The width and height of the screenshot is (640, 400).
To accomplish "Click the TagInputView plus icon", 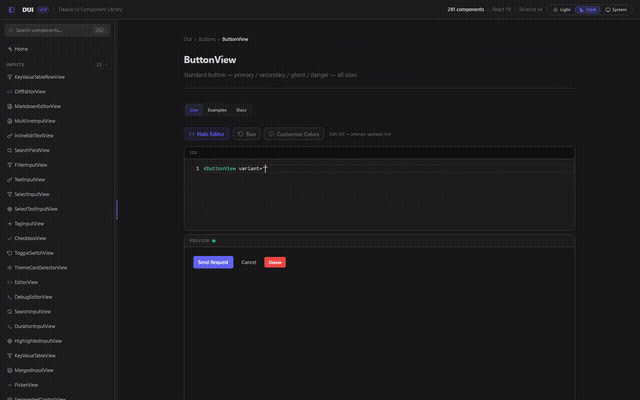I will click(9, 224).
